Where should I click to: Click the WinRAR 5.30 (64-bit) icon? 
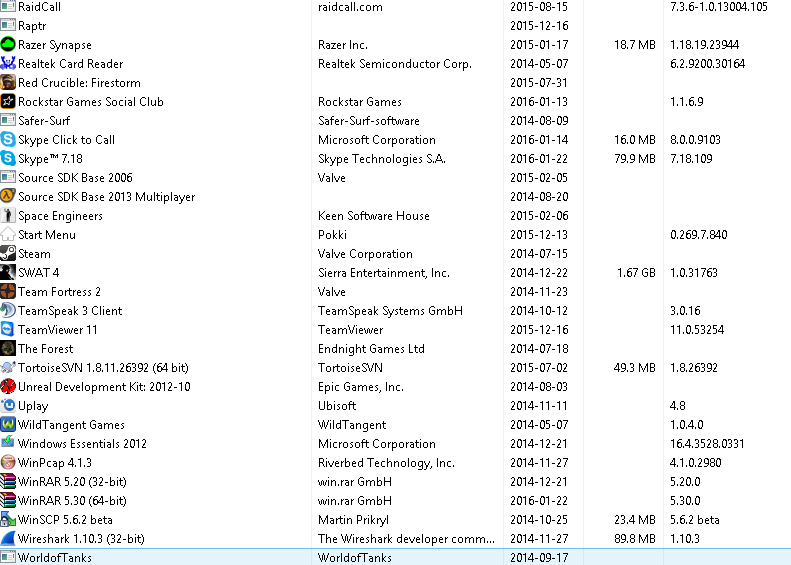8,500
